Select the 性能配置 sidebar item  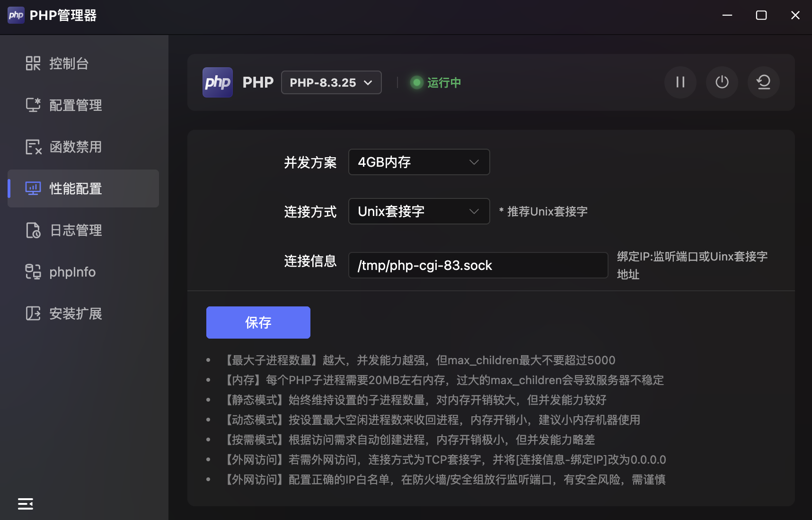[x=83, y=188]
